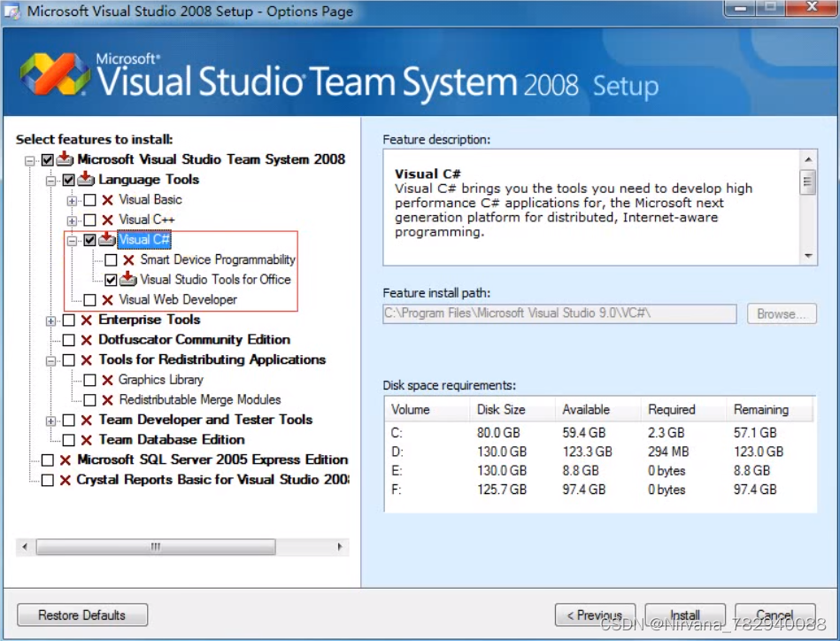Select the Visual C# tree item label

click(144, 240)
